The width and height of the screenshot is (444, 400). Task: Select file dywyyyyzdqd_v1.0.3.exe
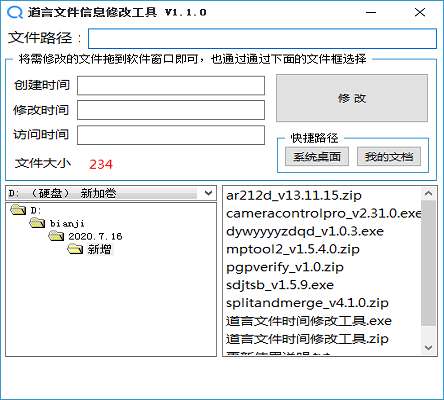(x=305, y=231)
